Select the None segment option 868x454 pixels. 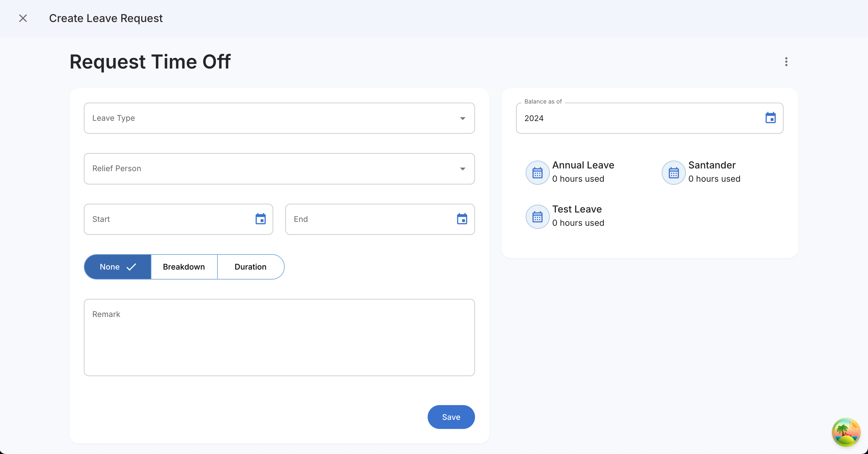pos(118,267)
